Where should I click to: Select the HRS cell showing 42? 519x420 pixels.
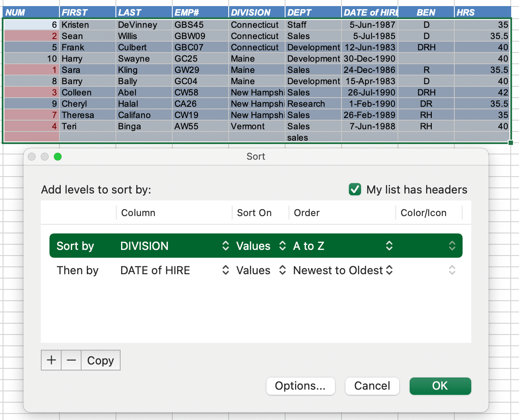point(483,92)
